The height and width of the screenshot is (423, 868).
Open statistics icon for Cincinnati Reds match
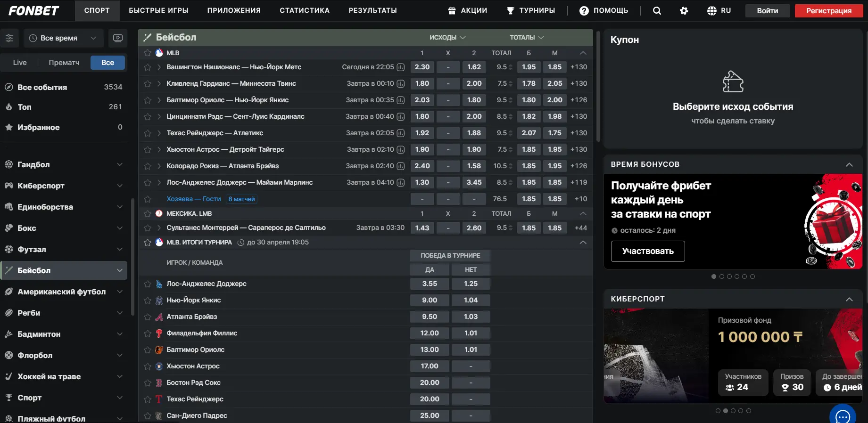[x=401, y=117]
